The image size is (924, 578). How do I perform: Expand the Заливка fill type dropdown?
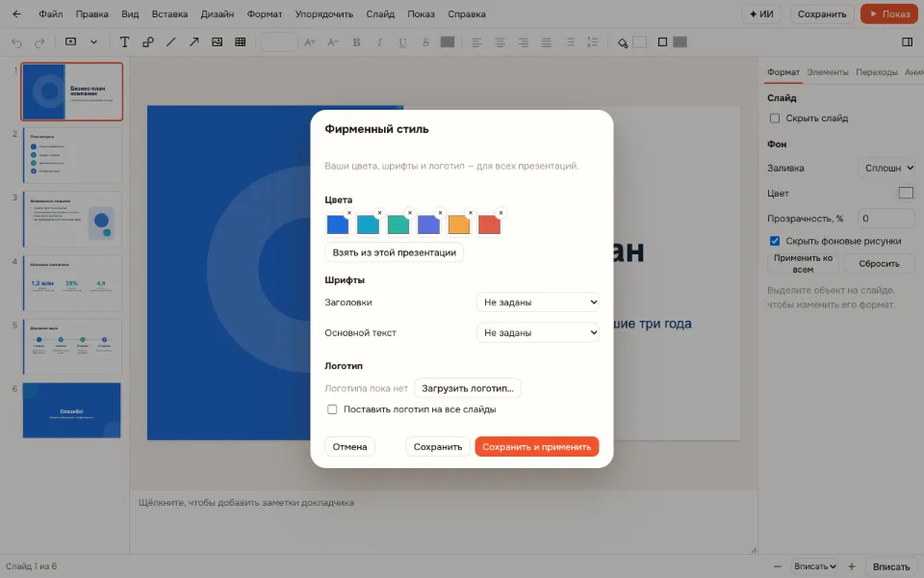pyautogui.click(x=886, y=168)
